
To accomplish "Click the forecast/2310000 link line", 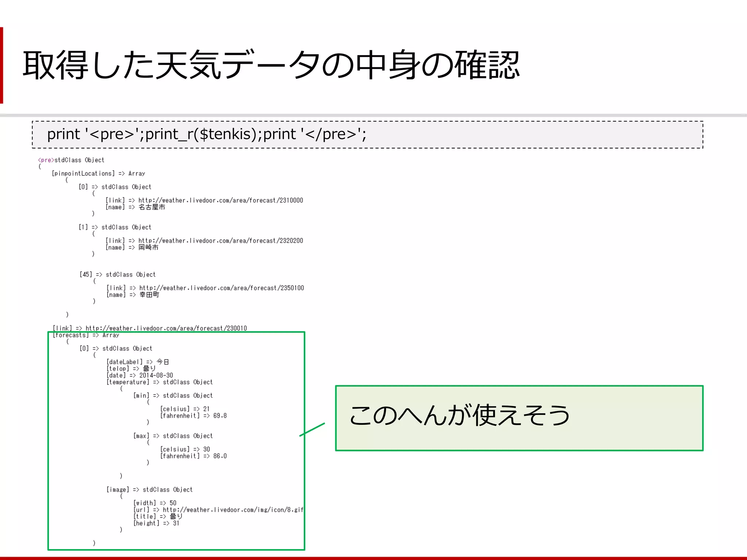I will [x=204, y=201].
